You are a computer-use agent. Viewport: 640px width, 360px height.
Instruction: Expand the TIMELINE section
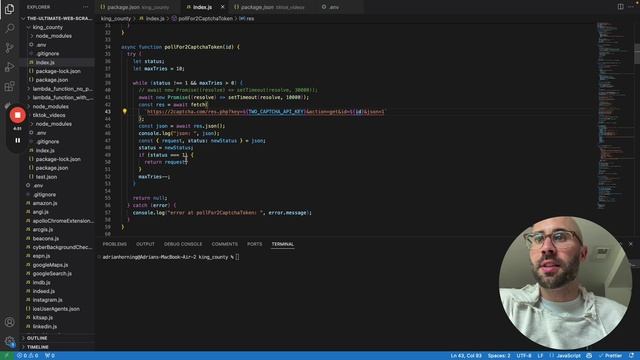[38, 347]
